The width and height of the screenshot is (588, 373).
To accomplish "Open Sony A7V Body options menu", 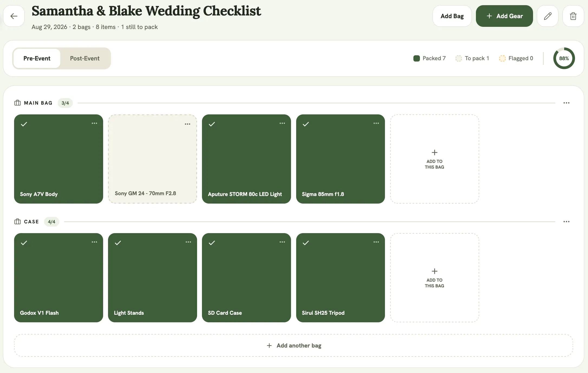I will [94, 123].
